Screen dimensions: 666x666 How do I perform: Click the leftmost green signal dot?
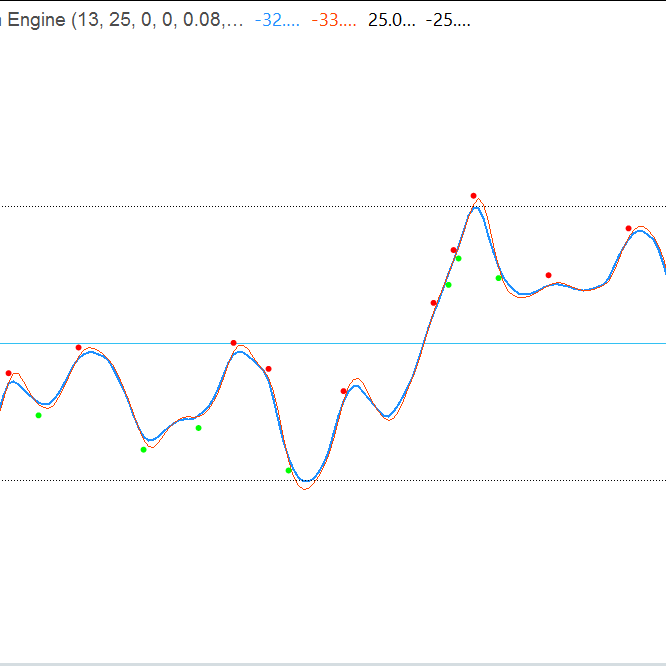(x=39, y=415)
